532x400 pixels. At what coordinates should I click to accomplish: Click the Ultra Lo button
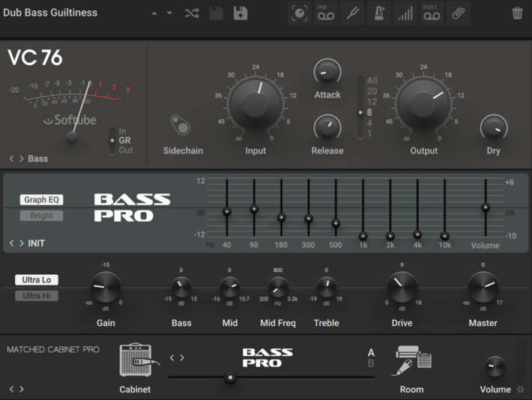point(37,280)
